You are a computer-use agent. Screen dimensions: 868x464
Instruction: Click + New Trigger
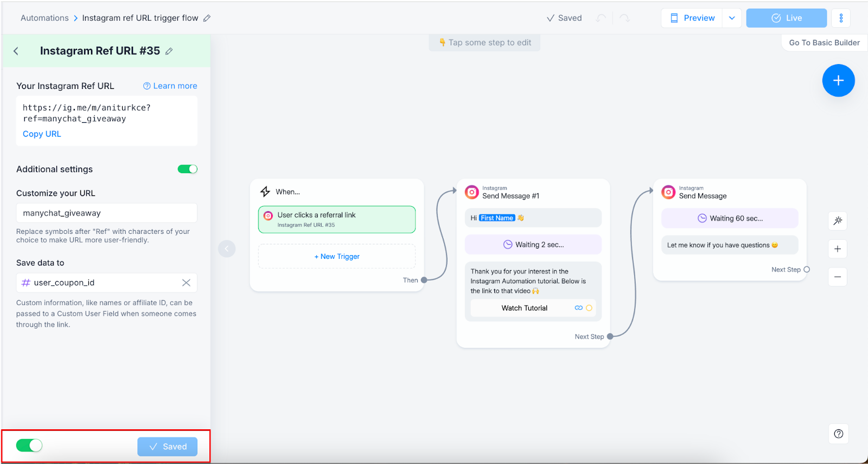tap(337, 256)
